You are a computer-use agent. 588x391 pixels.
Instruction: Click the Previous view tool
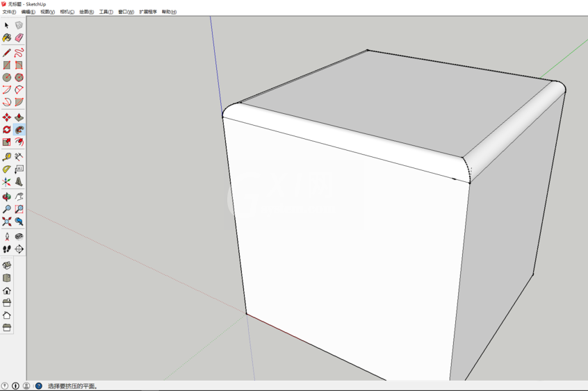(x=19, y=222)
